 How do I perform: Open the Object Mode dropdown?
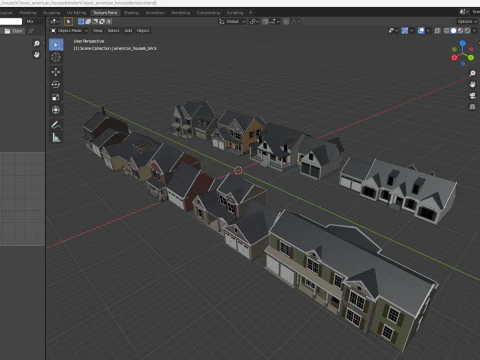[69, 31]
